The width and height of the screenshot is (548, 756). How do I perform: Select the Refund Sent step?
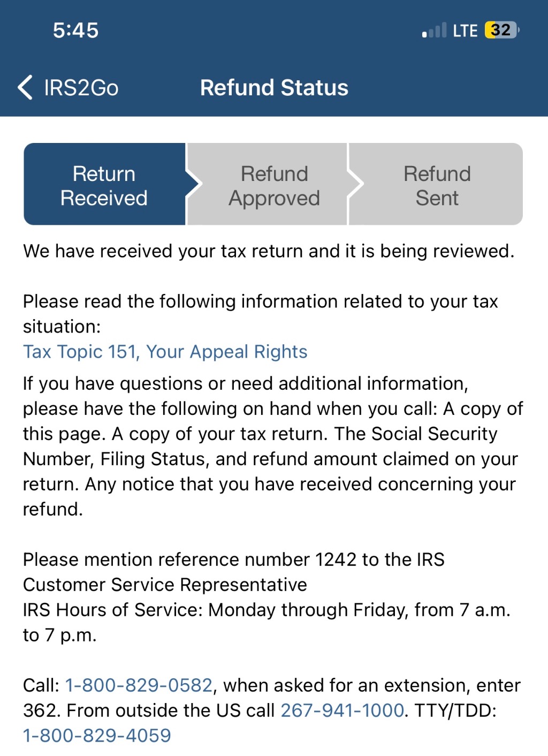pyautogui.click(x=437, y=185)
